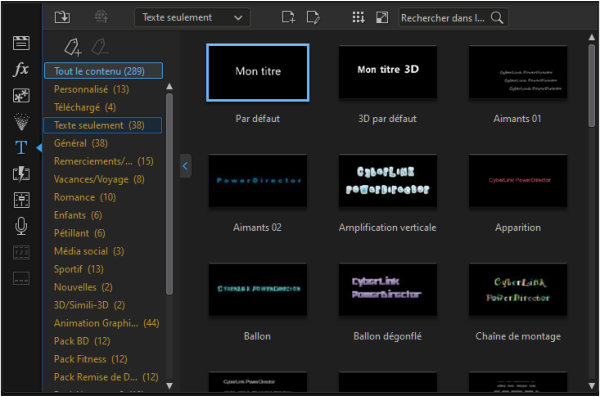The width and height of the screenshot is (600, 397).
Task: Select the Title Room T icon
Action: [21, 147]
